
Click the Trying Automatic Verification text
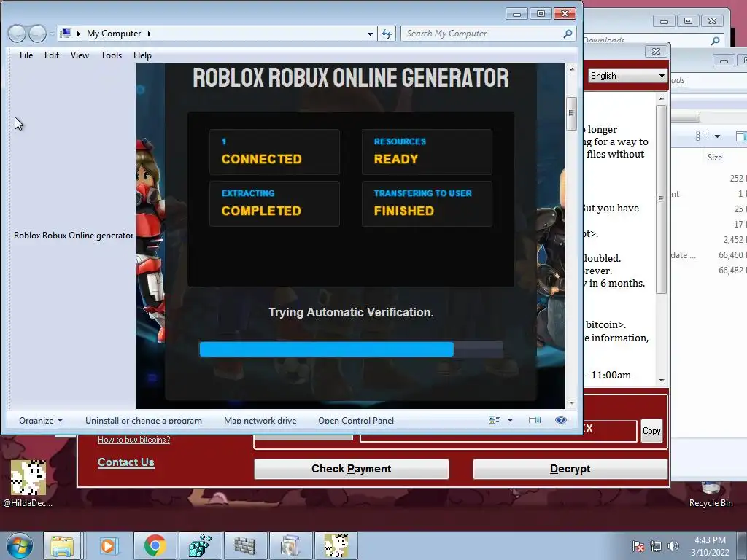[x=351, y=312]
